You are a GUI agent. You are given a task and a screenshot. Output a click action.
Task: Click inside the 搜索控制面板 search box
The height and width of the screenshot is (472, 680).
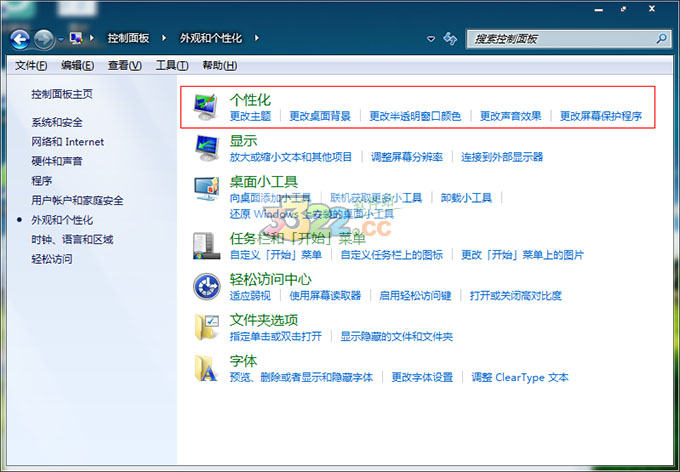tap(560, 39)
